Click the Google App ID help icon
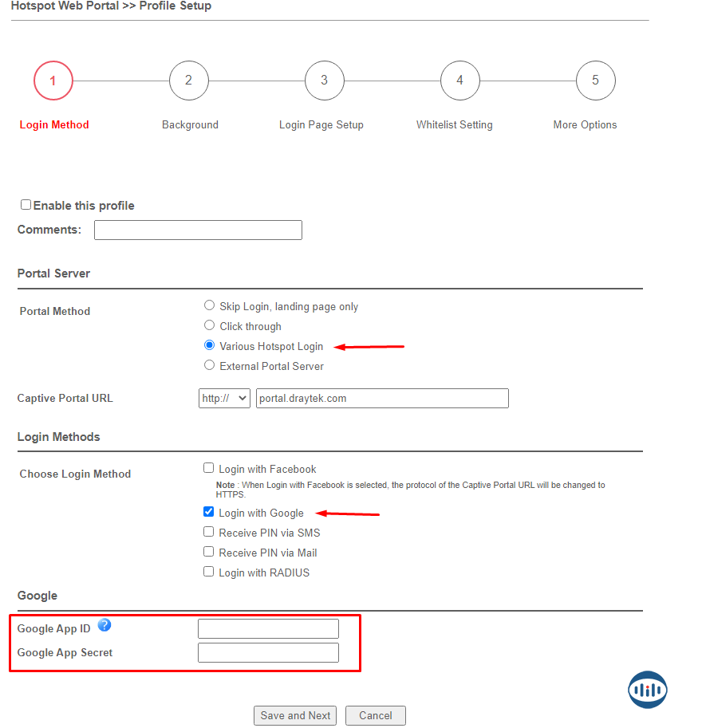Image resolution: width=702 pixels, height=728 pixels. [104, 626]
